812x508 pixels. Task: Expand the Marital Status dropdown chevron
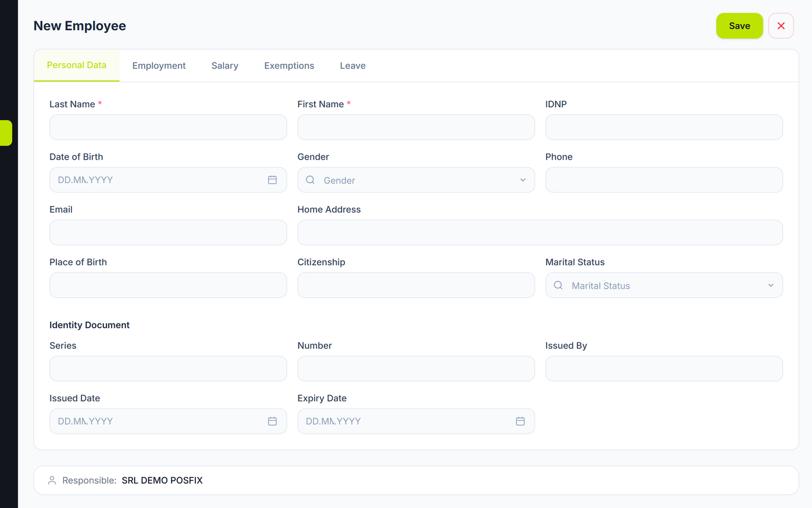pyautogui.click(x=771, y=286)
